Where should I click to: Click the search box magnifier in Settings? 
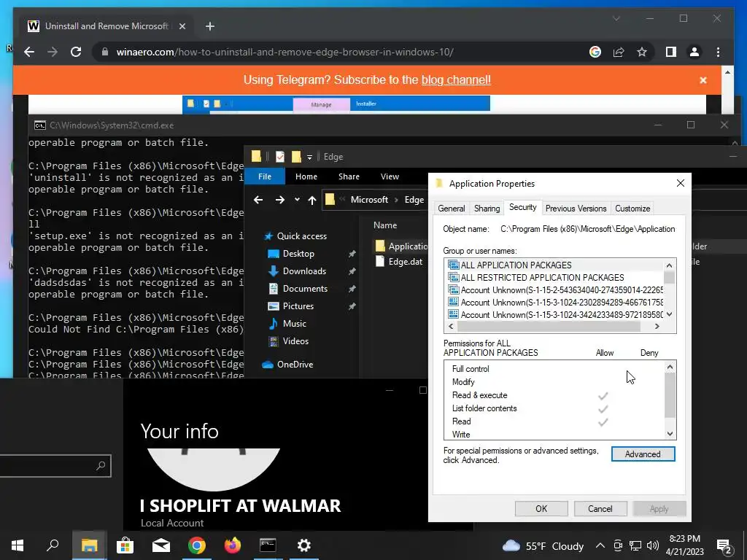pyautogui.click(x=101, y=466)
